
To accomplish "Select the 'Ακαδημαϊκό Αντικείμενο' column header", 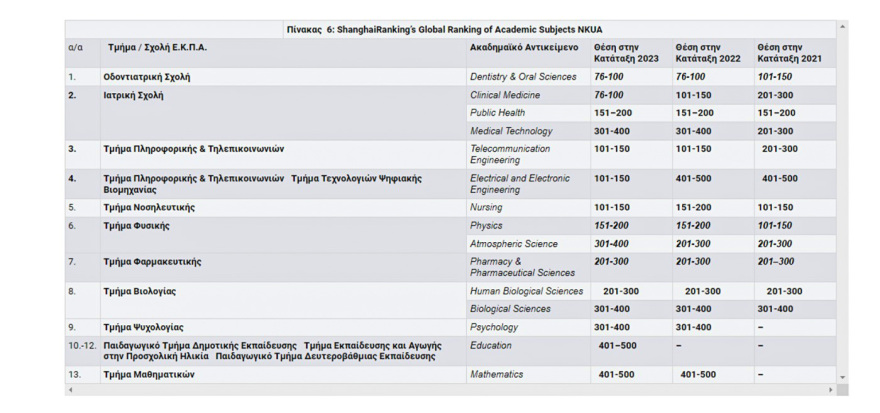I will tap(524, 47).
